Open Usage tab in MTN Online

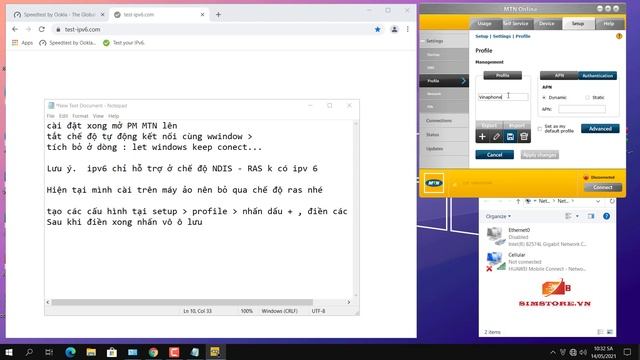[x=484, y=24]
